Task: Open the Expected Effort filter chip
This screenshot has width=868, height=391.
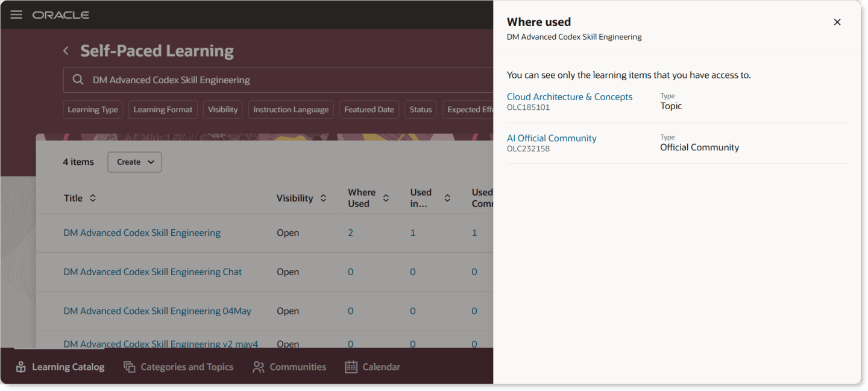Action: click(468, 109)
